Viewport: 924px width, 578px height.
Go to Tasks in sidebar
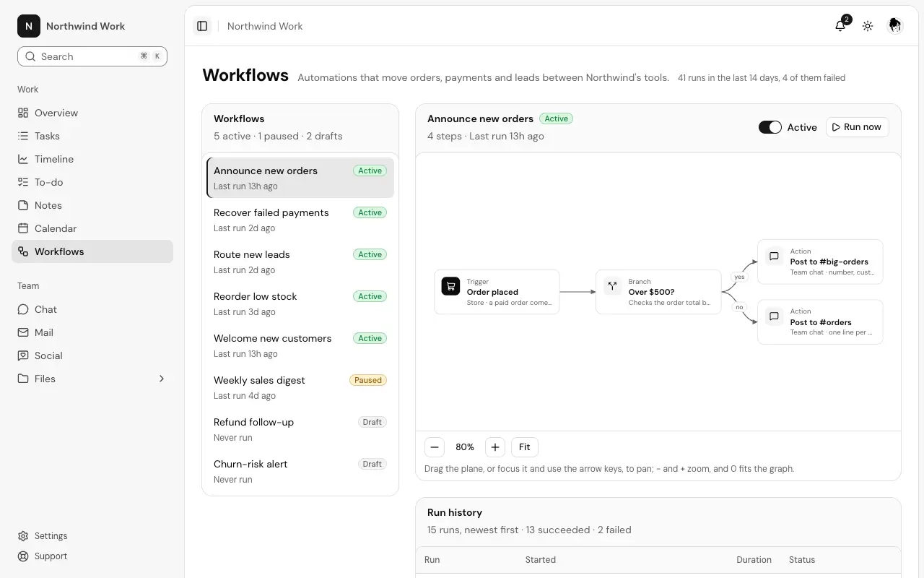(x=92, y=136)
